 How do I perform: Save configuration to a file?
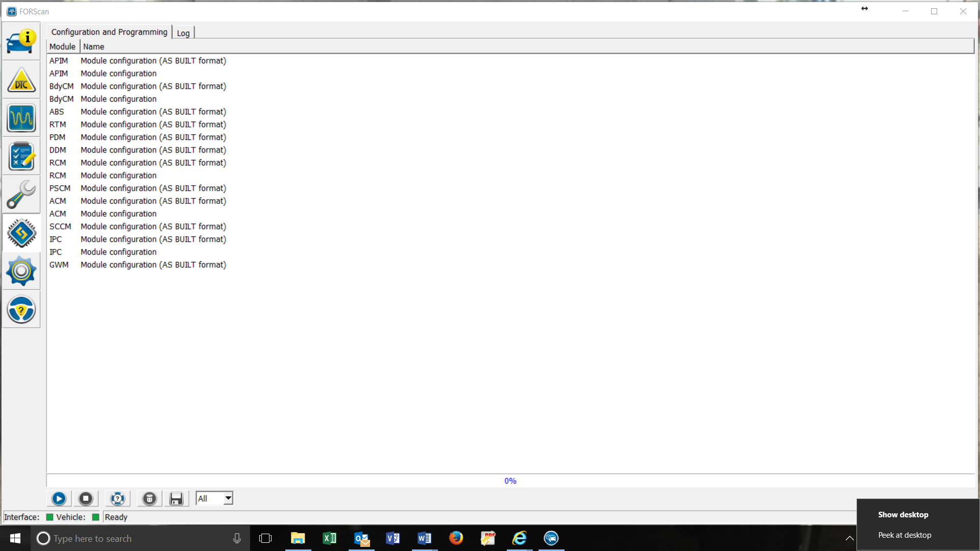[177, 498]
